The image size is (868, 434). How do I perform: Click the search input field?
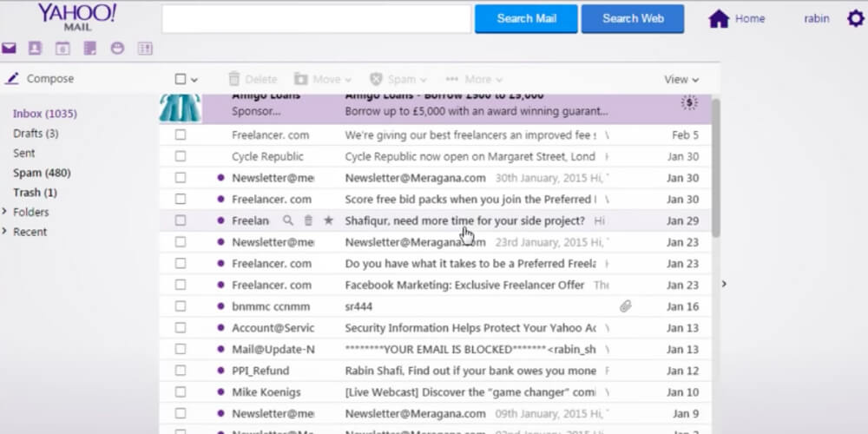316,19
